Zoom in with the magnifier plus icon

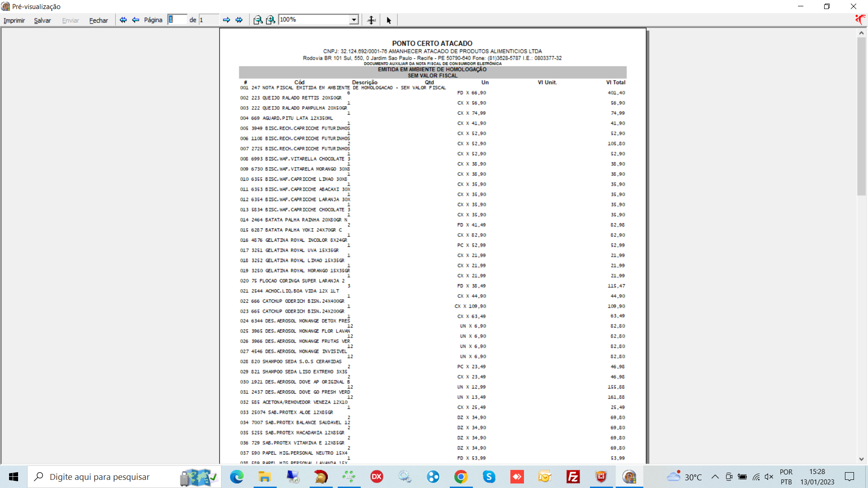pos(270,20)
